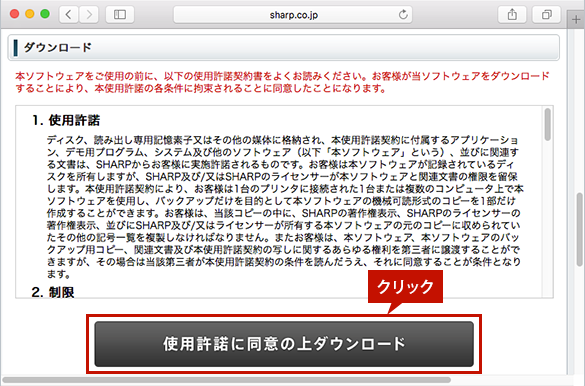Go forward with Safari's forward arrow
The width and height of the screenshot is (585, 386).
click(x=89, y=15)
